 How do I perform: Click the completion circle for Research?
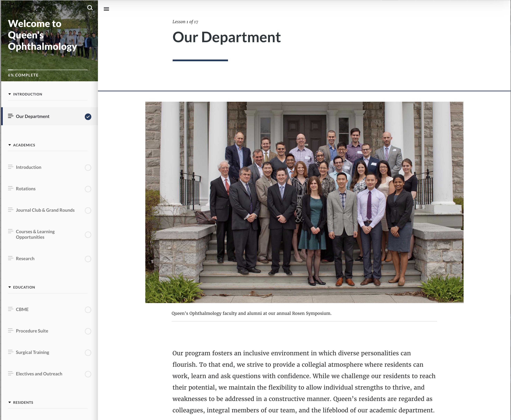(x=88, y=259)
